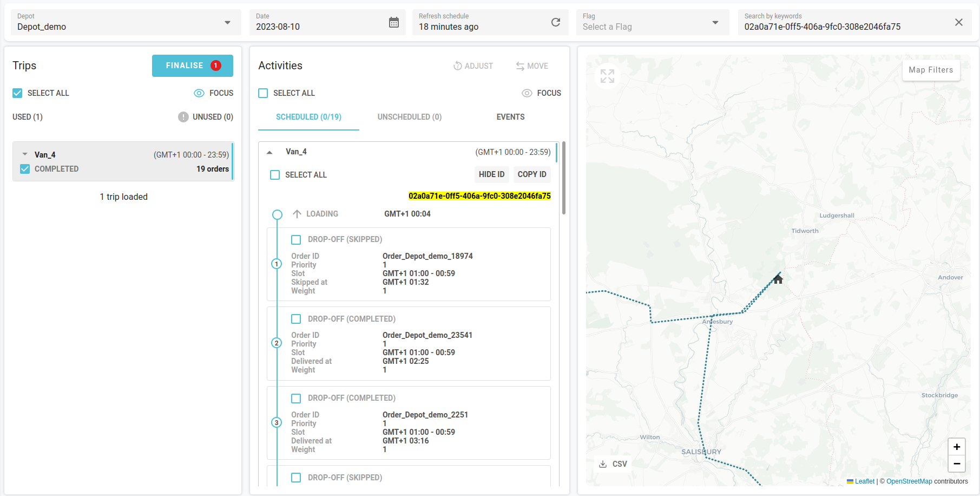Collapse the Van_4 activities section
This screenshot has height=496, width=980.
tap(269, 152)
